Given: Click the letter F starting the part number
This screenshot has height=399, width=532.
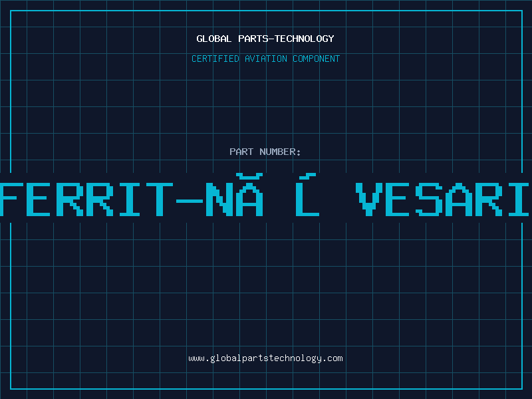Looking at the screenshot, I should point(12,198).
